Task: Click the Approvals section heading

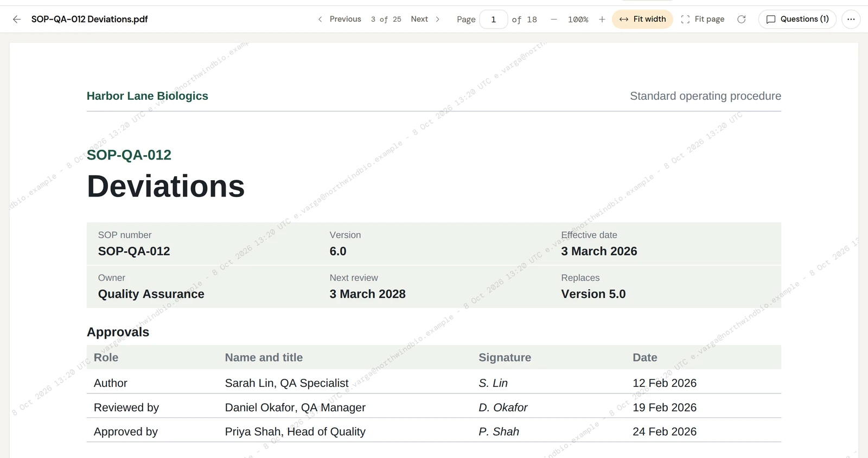Action: [x=118, y=332]
